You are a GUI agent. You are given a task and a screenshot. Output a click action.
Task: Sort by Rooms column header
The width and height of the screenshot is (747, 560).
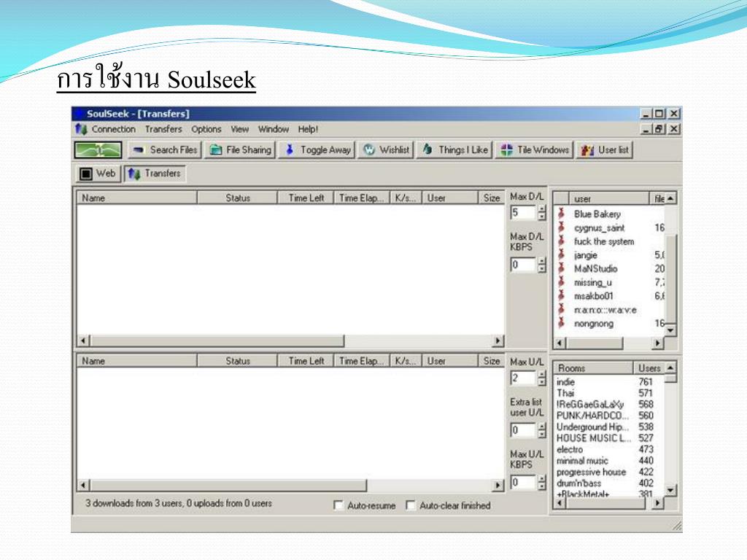pos(594,368)
